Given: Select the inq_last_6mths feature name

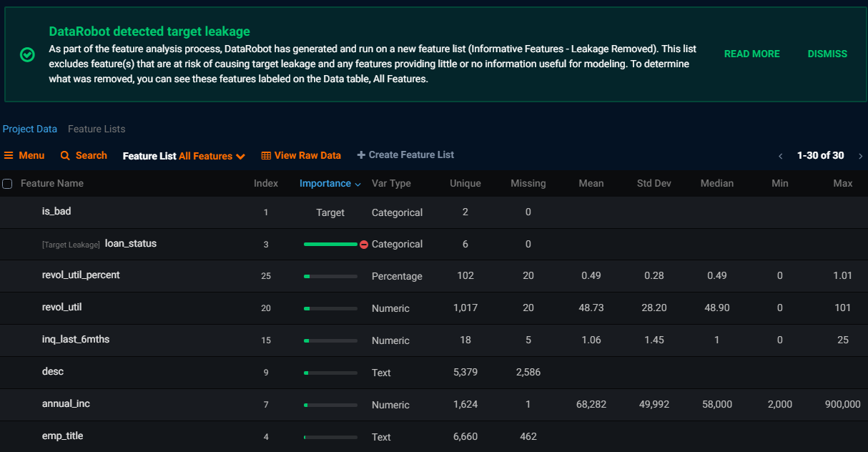Looking at the screenshot, I should click(x=76, y=340).
